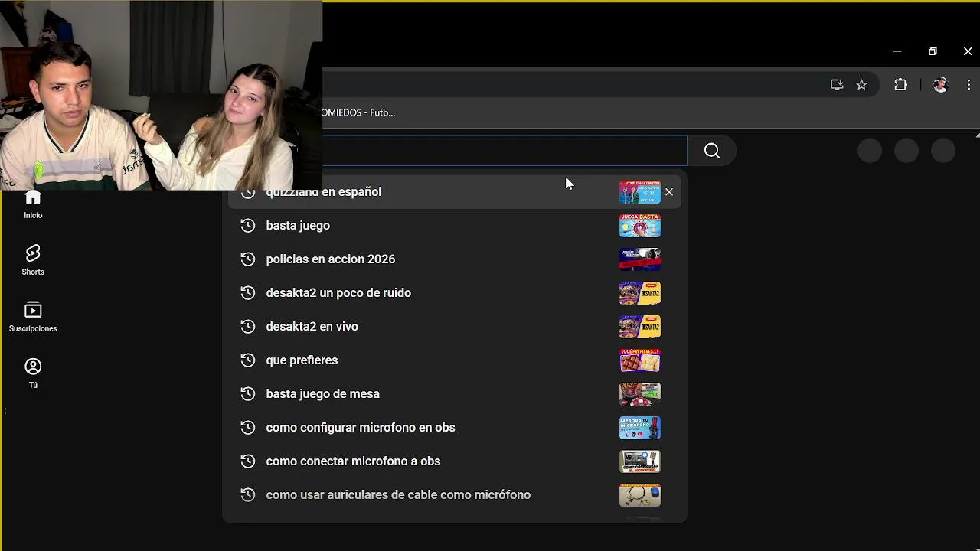Click history icon beside 'policias en accion 2026'
The width and height of the screenshot is (980, 551).
tap(247, 259)
